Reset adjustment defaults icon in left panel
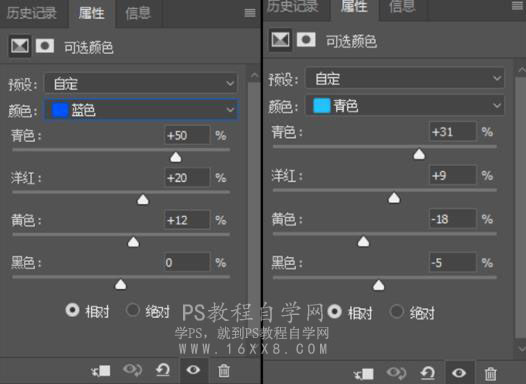 click(x=163, y=370)
